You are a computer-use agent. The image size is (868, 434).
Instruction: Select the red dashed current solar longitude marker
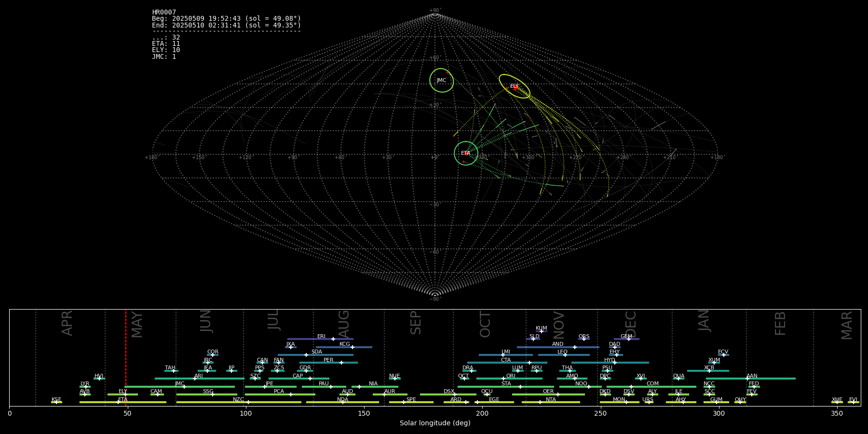coord(126,357)
